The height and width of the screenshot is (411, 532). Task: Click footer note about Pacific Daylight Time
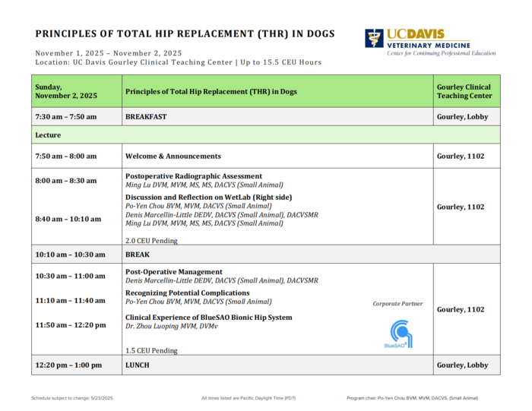[x=249, y=398]
